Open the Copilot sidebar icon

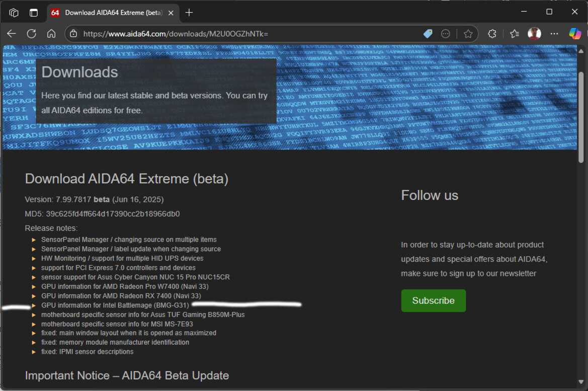point(575,34)
